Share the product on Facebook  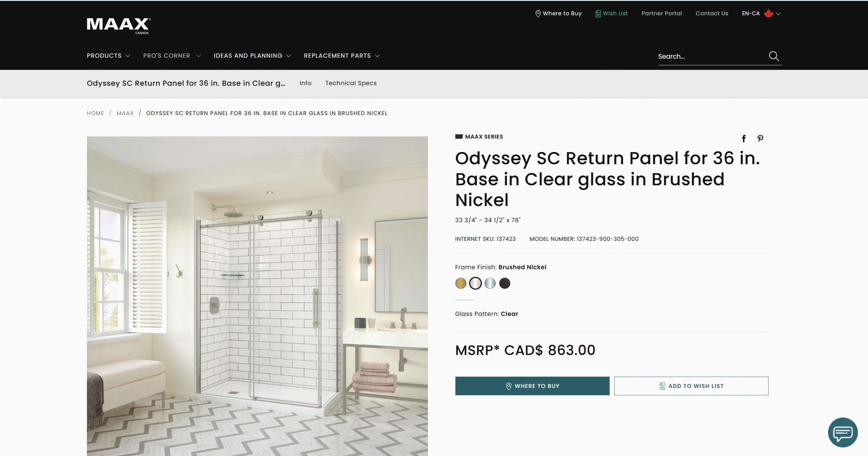tap(744, 139)
